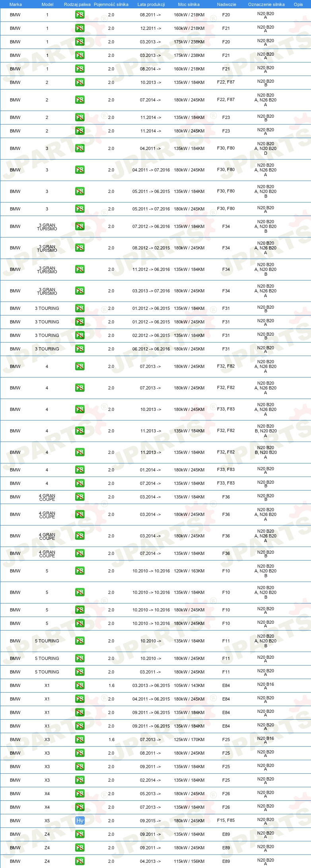Click the F15, F85 body cell

coord(226,820)
